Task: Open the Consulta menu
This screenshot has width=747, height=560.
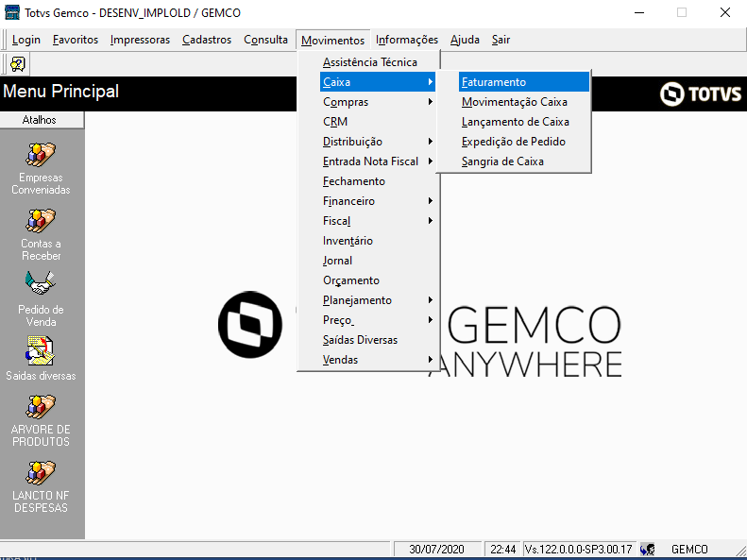Action: [x=265, y=40]
